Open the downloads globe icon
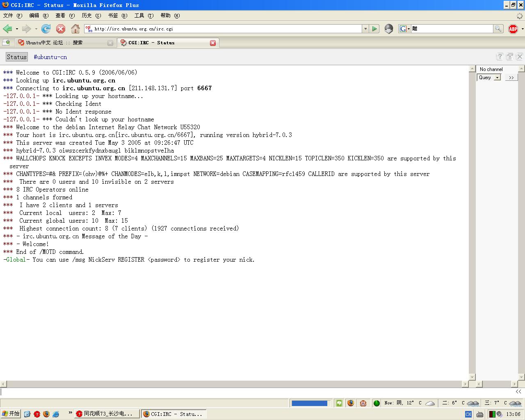525x420 pixels. tap(389, 29)
